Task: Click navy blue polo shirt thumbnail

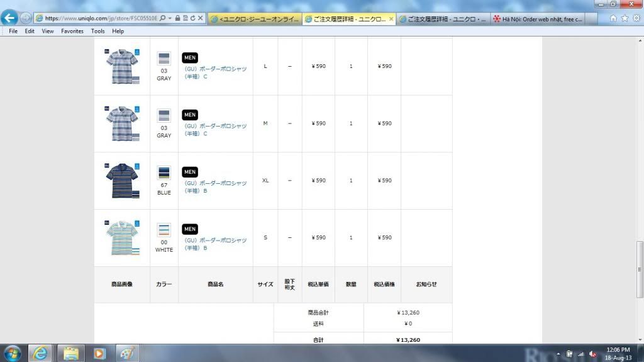Action: click(123, 181)
